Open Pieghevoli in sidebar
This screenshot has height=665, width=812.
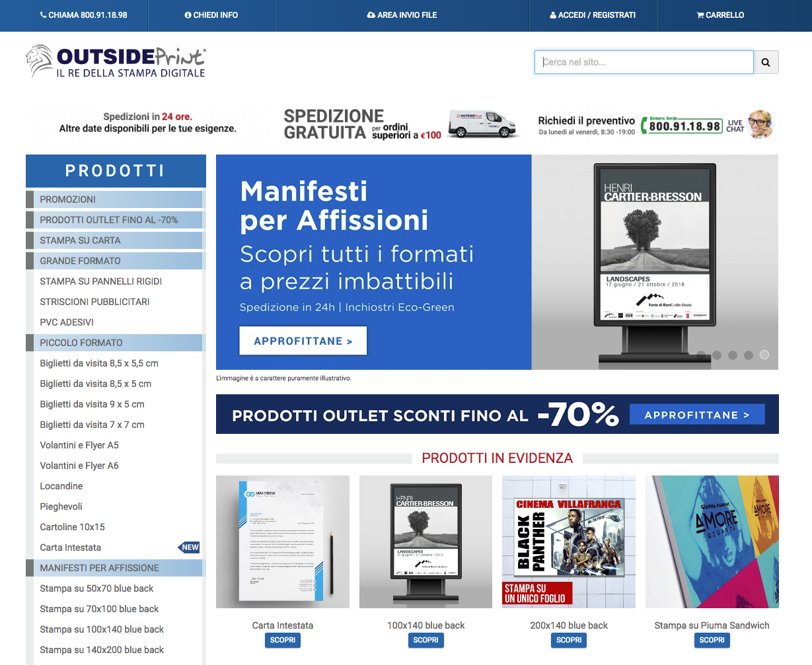tap(61, 507)
